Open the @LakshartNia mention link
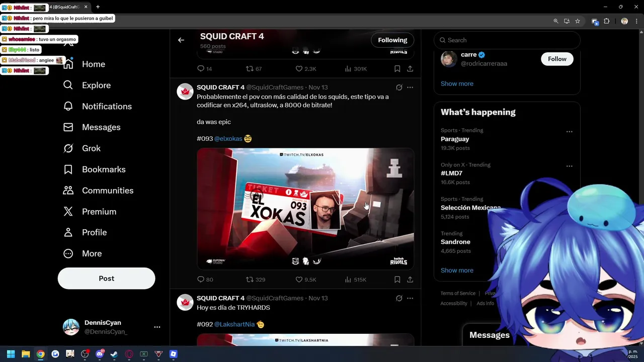Viewport: 644px width, 362px height. pyautogui.click(x=234, y=325)
